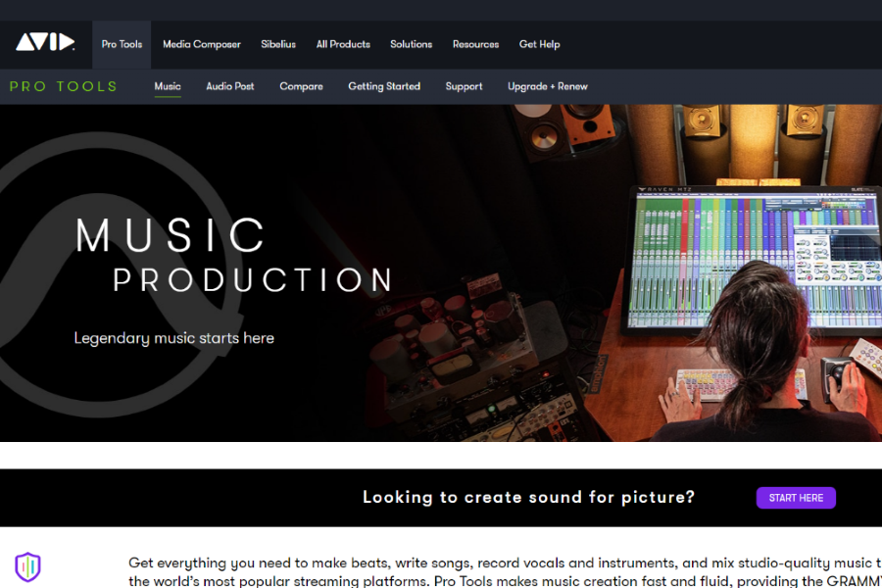Viewport: 882px width, 588px height.
Task: Open the Get Help menu
Action: pyautogui.click(x=539, y=44)
